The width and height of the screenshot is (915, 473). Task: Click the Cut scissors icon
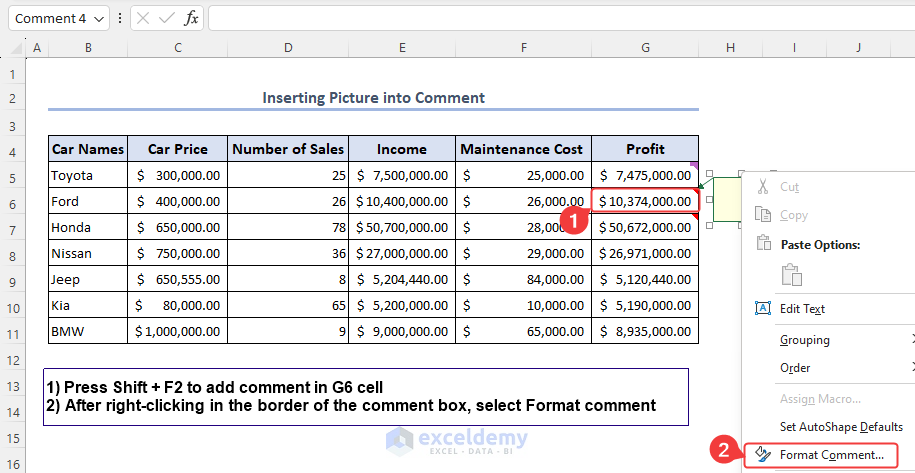point(763,187)
